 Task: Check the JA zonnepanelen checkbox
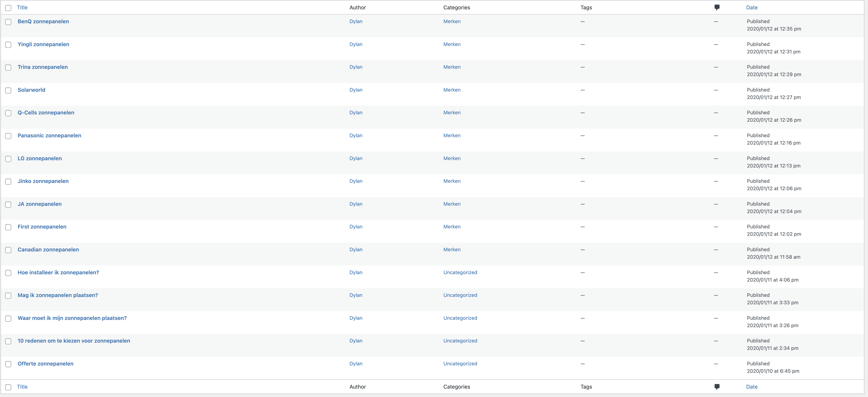[8, 205]
